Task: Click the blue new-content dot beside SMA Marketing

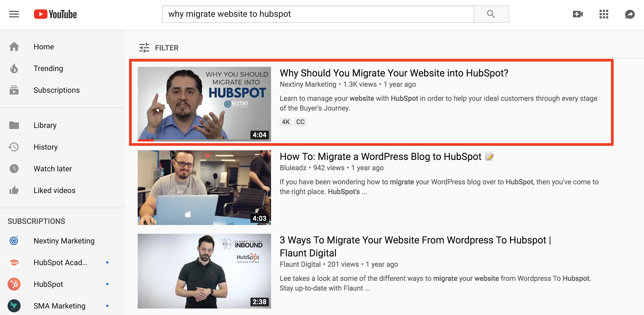Action: point(107,306)
